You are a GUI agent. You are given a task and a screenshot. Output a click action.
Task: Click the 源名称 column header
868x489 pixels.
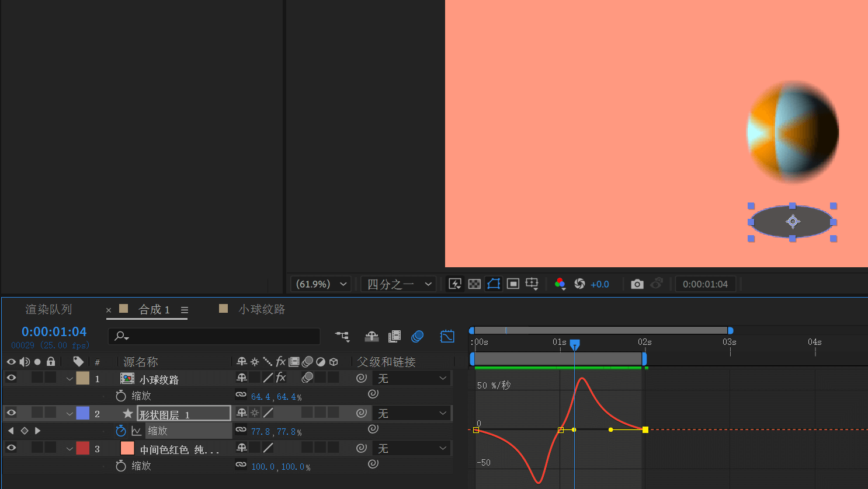coord(141,362)
